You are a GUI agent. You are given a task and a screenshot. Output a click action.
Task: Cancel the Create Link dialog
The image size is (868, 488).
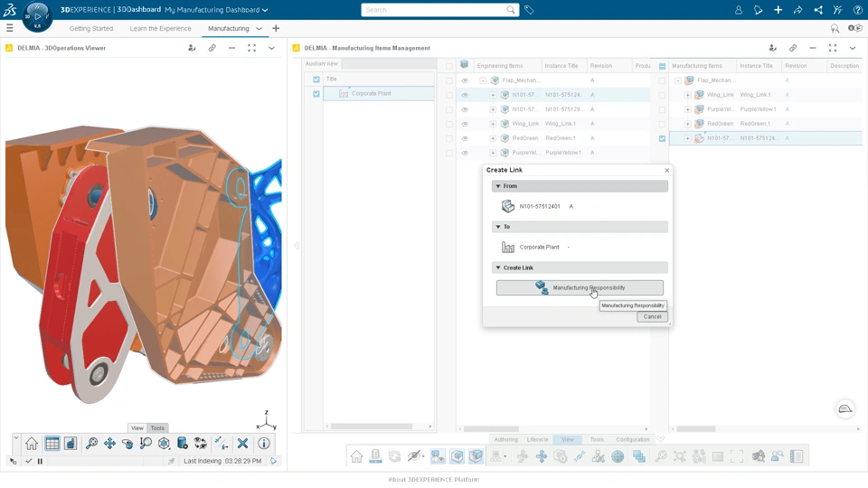pos(652,316)
